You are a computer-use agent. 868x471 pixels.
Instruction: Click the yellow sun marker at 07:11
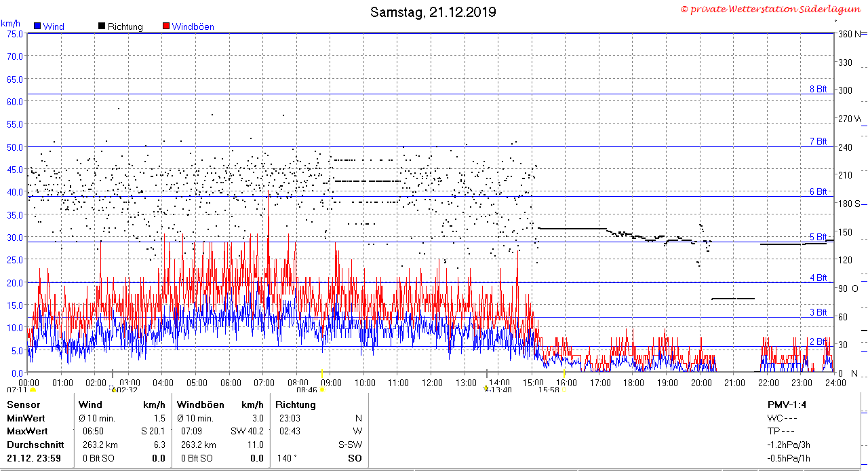point(33,391)
